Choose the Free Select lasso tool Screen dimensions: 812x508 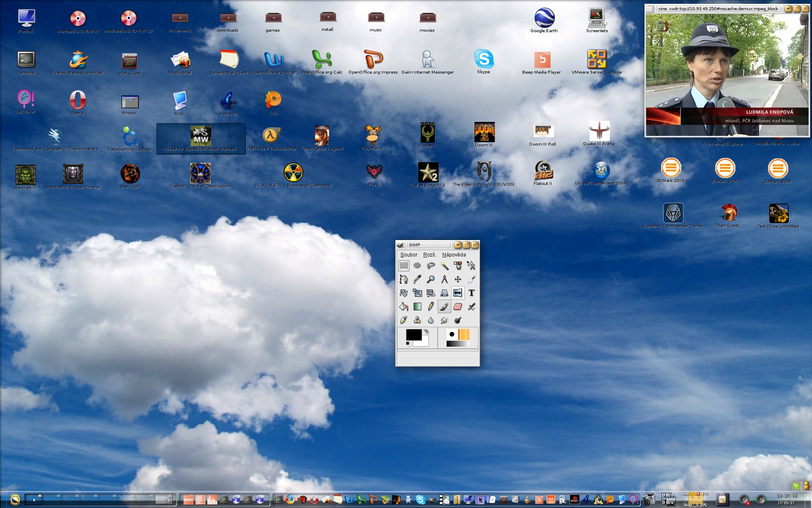tap(431, 266)
